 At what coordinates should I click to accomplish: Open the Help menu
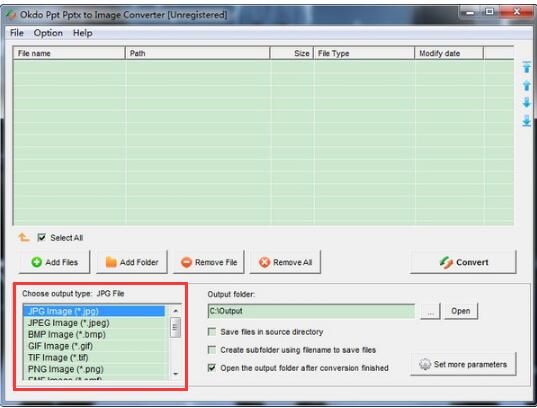point(83,33)
